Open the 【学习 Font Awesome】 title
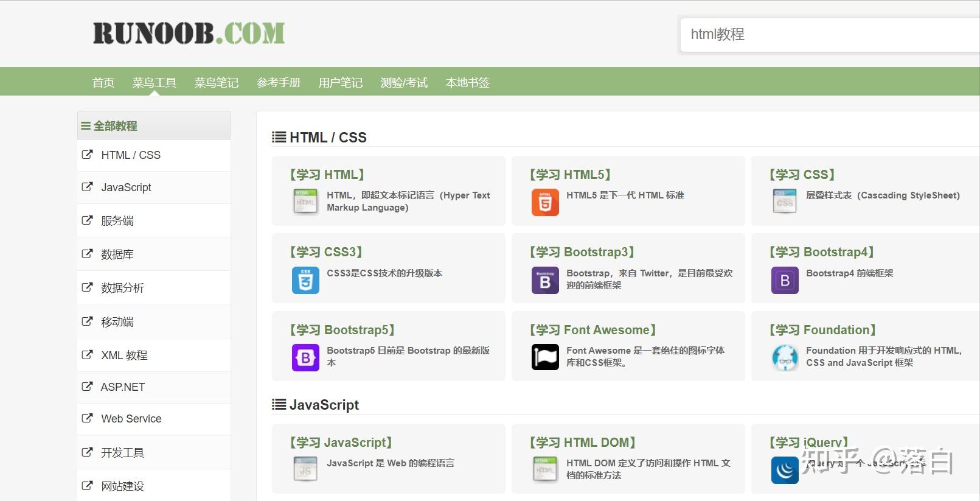 coord(593,330)
